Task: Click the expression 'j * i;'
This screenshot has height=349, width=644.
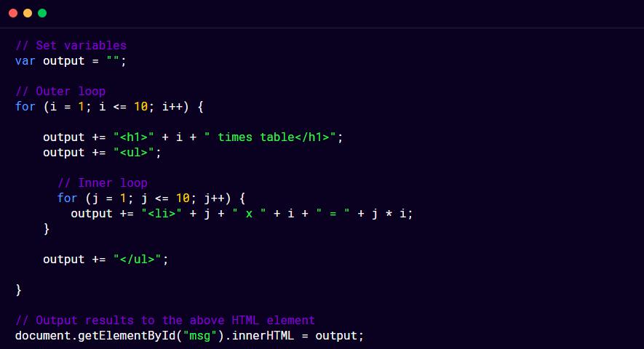Action: coord(391,214)
